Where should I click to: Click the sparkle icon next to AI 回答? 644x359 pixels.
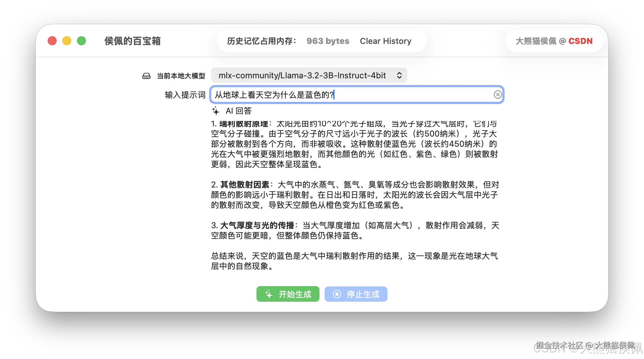pos(216,111)
